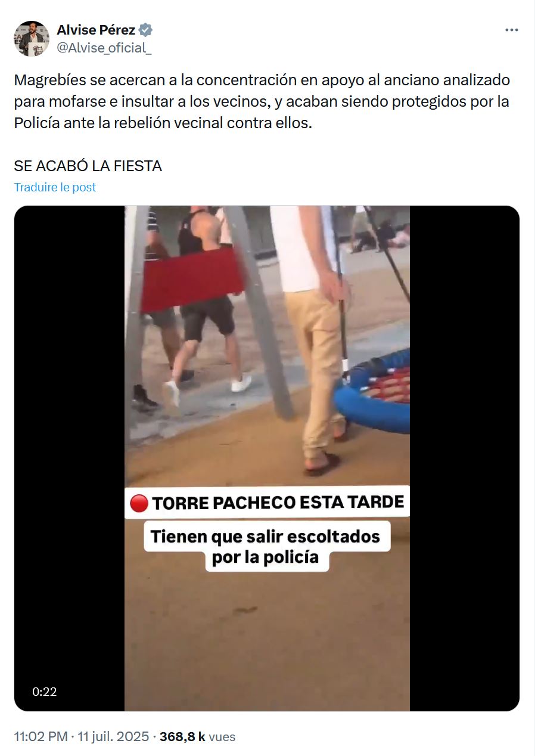Click the TORRE PACHECO ESTA TARDE caption
The height and width of the screenshot is (756, 535).
[x=267, y=503]
